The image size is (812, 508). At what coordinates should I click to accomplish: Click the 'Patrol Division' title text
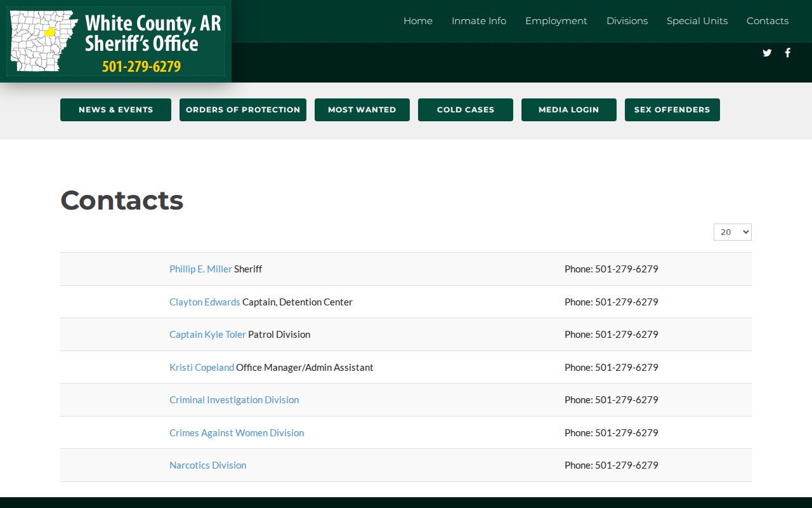coord(279,335)
